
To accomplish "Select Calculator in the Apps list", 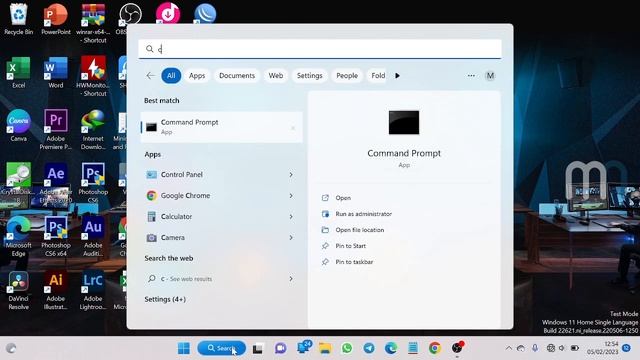I will click(x=222, y=216).
